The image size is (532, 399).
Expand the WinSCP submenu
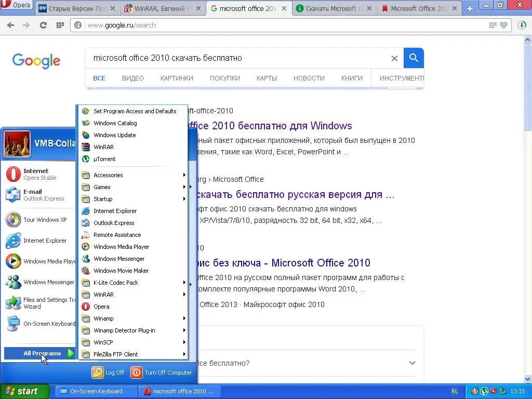tap(133, 342)
